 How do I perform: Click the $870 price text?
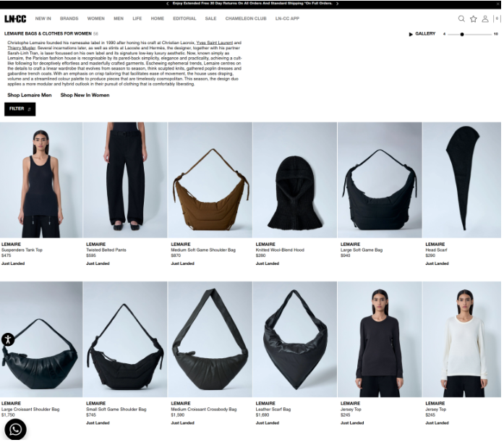[176, 255]
